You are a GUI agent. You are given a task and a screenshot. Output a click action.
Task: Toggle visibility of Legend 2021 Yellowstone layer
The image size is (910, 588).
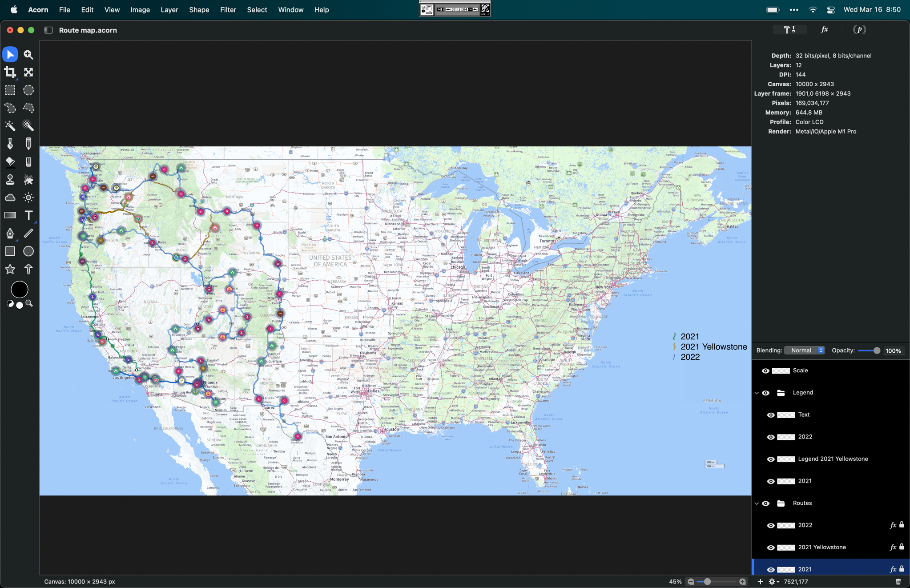coord(770,459)
